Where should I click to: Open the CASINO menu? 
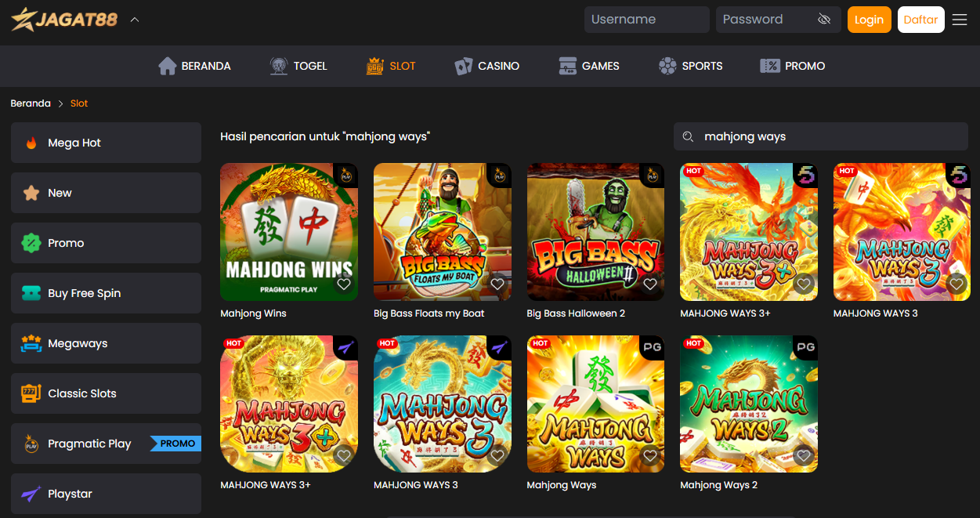pyautogui.click(x=486, y=67)
